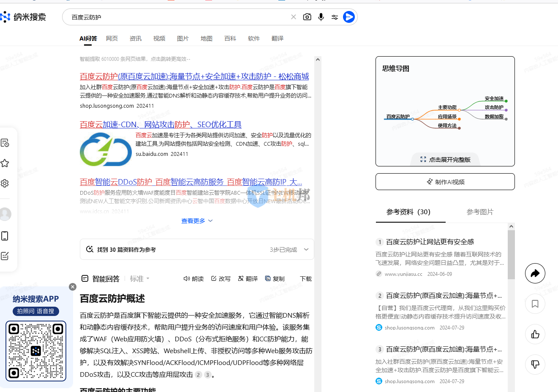Image resolution: width=558 pixels, height=392 pixels.
Task: Start voice search with microphone
Action: pos(321,17)
